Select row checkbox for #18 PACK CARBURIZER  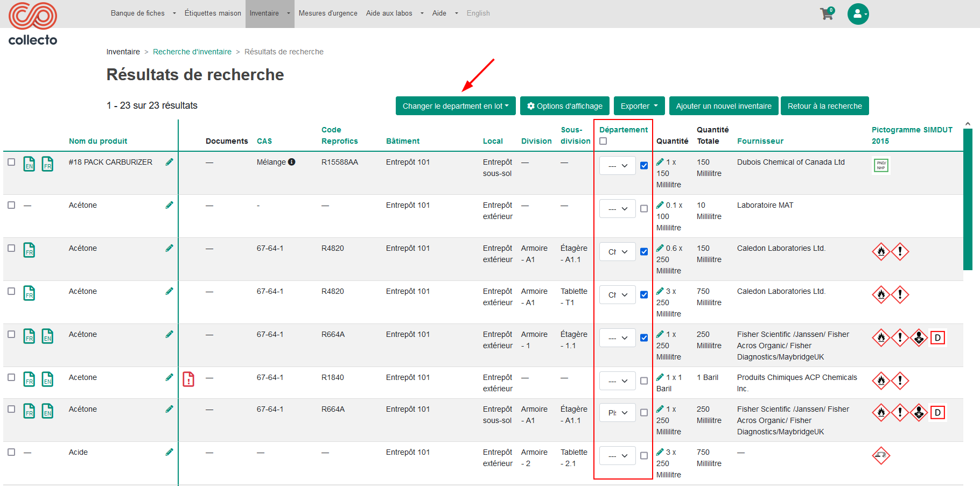click(11, 162)
